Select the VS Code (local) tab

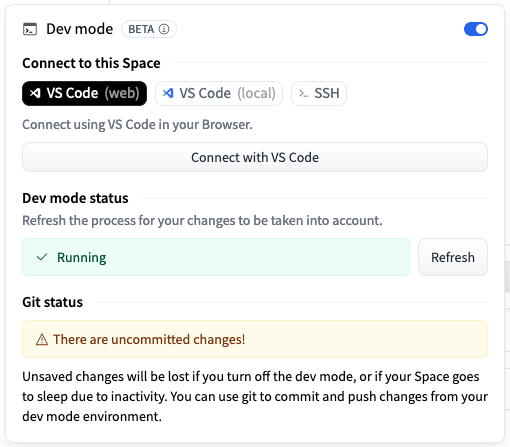[x=219, y=93]
